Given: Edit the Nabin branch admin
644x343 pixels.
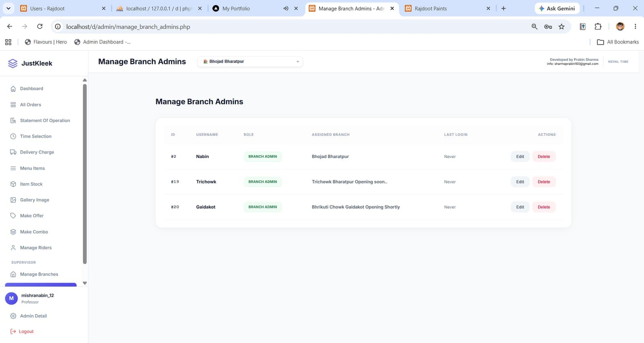Looking at the screenshot, I should (520, 157).
